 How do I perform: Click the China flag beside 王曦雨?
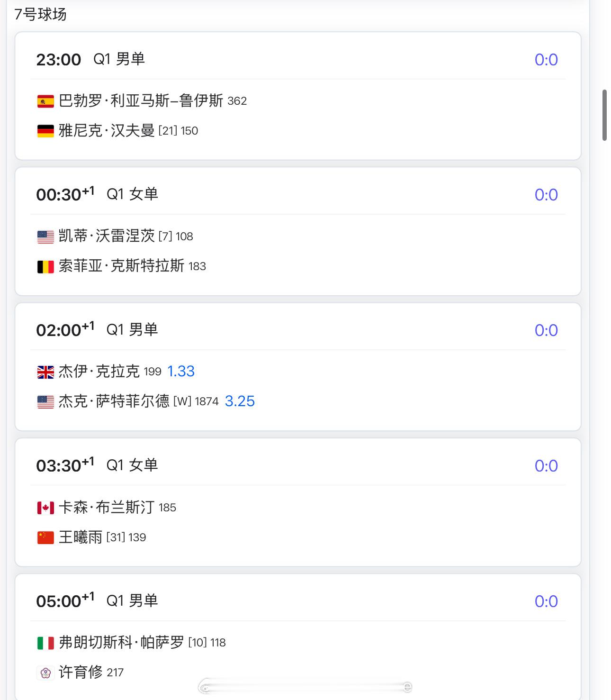(45, 538)
